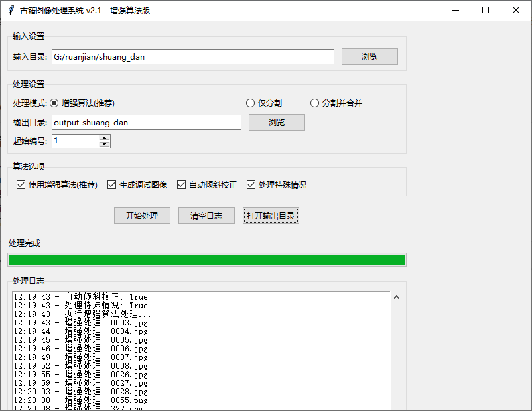Image resolution: width=532 pixels, height=411 pixels.
Task: Open the output directory via 打开输出目录
Action: pos(270,215)
